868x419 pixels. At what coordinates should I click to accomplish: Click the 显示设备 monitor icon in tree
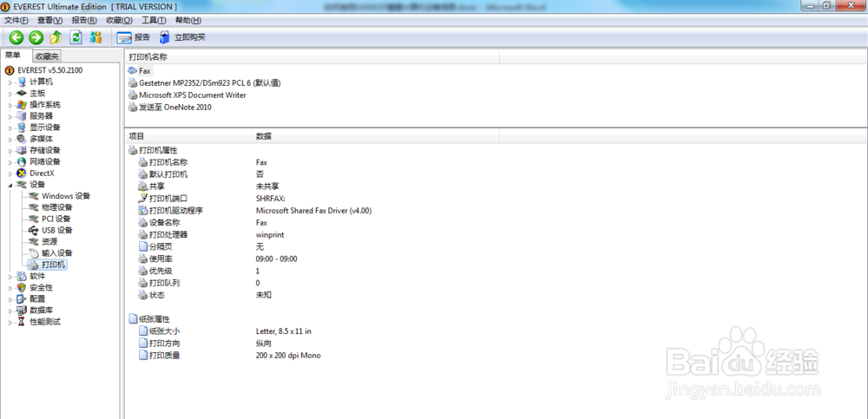click(21, 128)
